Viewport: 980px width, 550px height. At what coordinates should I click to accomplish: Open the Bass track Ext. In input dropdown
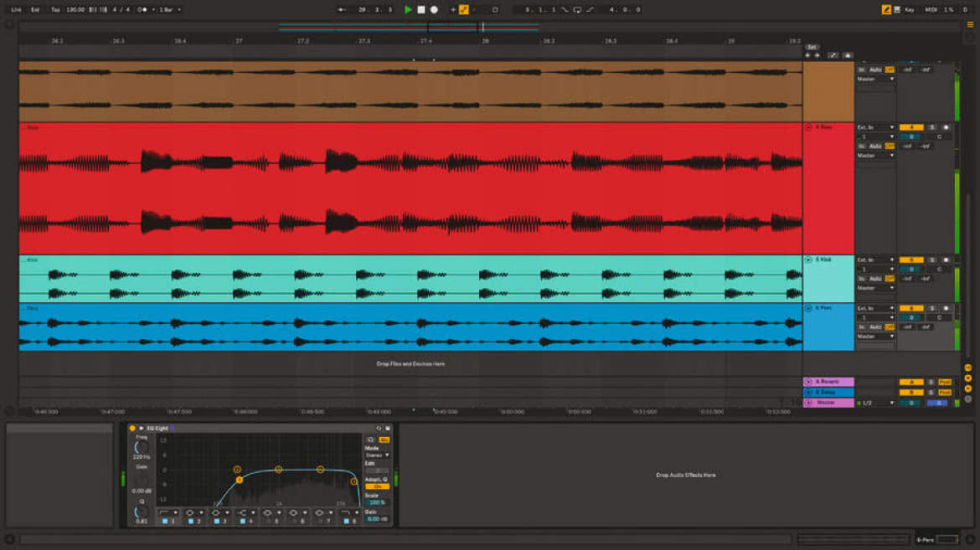tap(875, 127)
